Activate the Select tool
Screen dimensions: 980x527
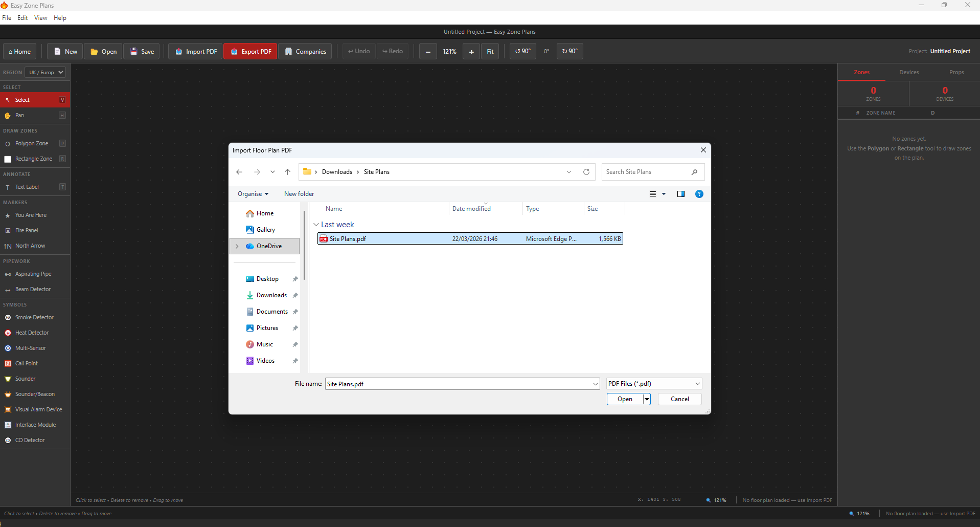coord(35,100)
